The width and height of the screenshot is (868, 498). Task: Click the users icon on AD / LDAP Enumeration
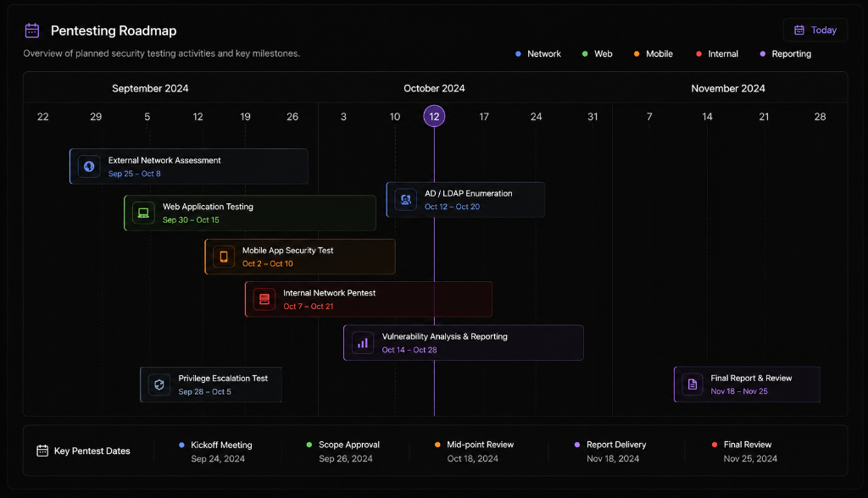coord(406,200)
